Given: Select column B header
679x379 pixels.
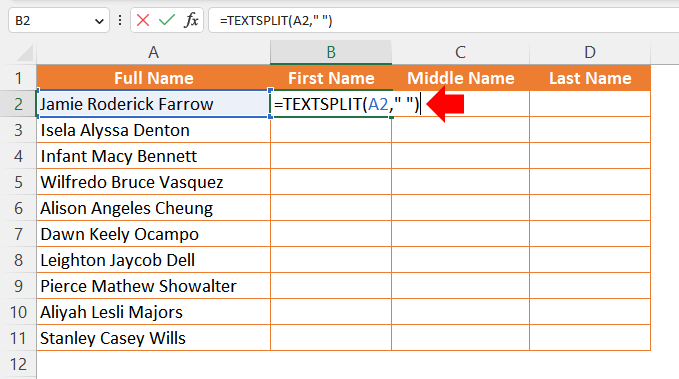Looking at the screenshot, I should pyautogui.click(x=331, y=52).
